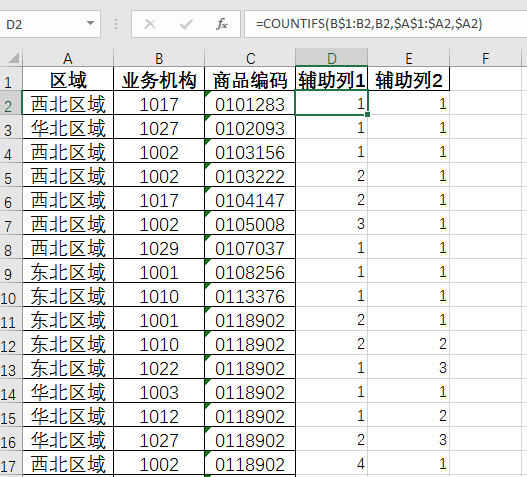
Task: Select column F header
Action: pyautogui.click(x=485, y=58)
